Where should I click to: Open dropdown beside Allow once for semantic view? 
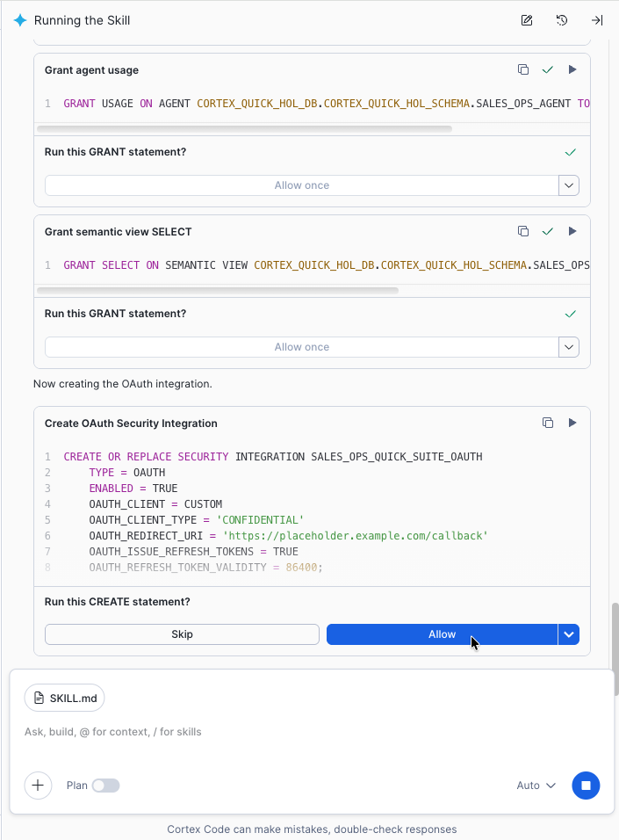569,347
